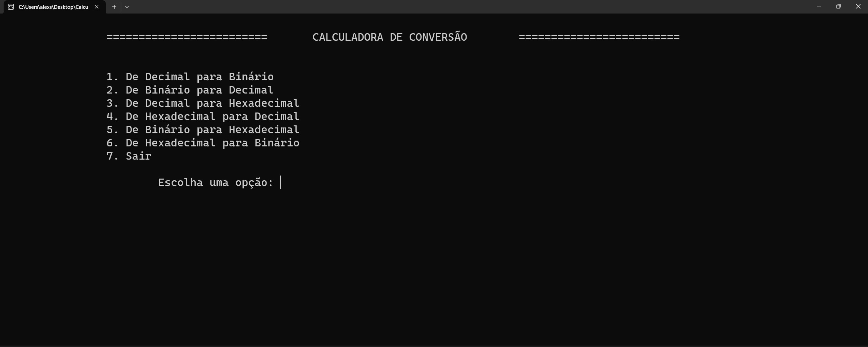The height and width of the screenshot is (347, 868).
Task: Open a new terminal tab
Action: tap(114, 7)
